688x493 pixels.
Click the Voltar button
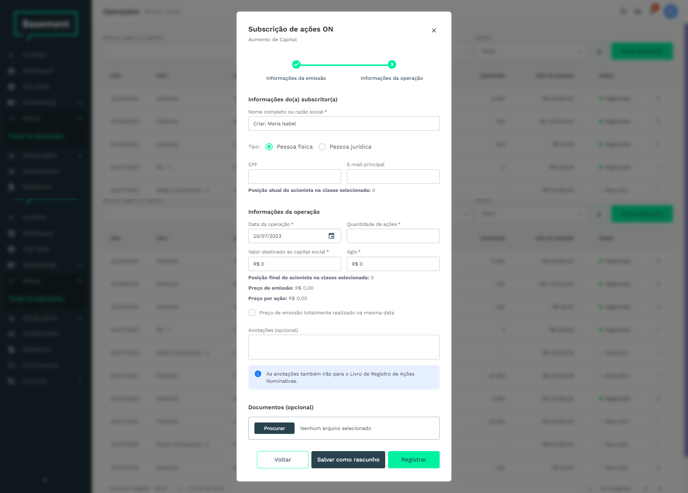(283, 460)
